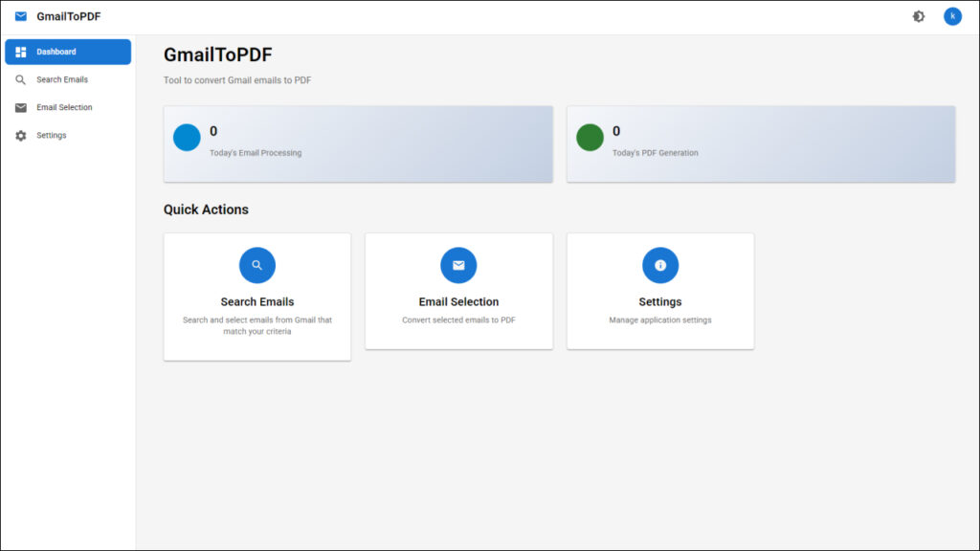Click the round info icon on Settings card
980x551 pixels.
660,266
